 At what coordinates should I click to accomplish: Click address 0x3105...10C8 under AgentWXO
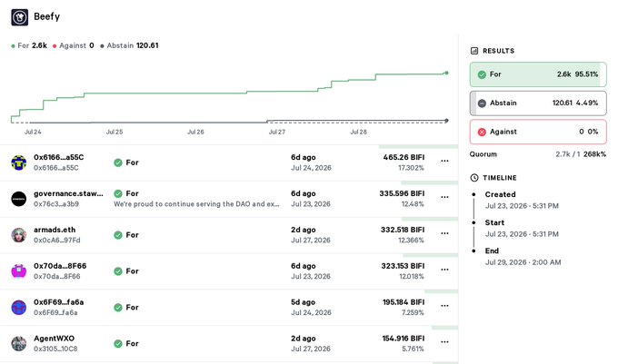[x=55, y=349]
